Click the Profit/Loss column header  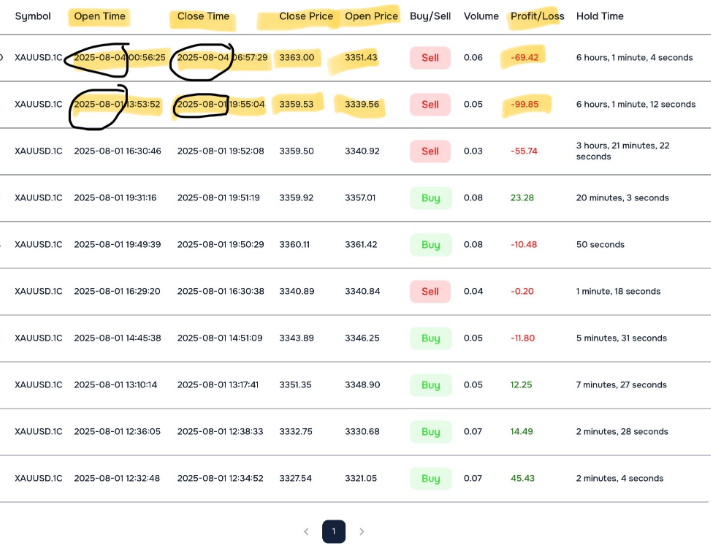(537, 16)
